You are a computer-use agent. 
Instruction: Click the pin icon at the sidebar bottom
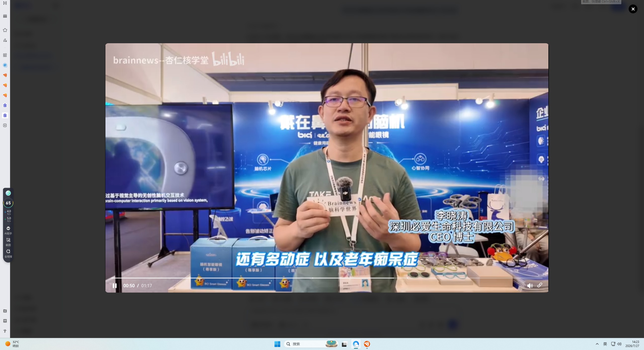5,331
